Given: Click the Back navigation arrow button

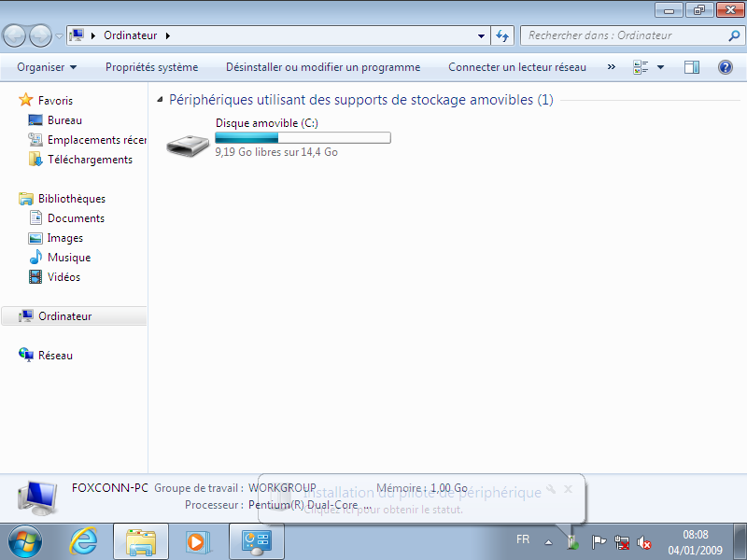Looking at the screenshot, I should (x=15, y=35).
